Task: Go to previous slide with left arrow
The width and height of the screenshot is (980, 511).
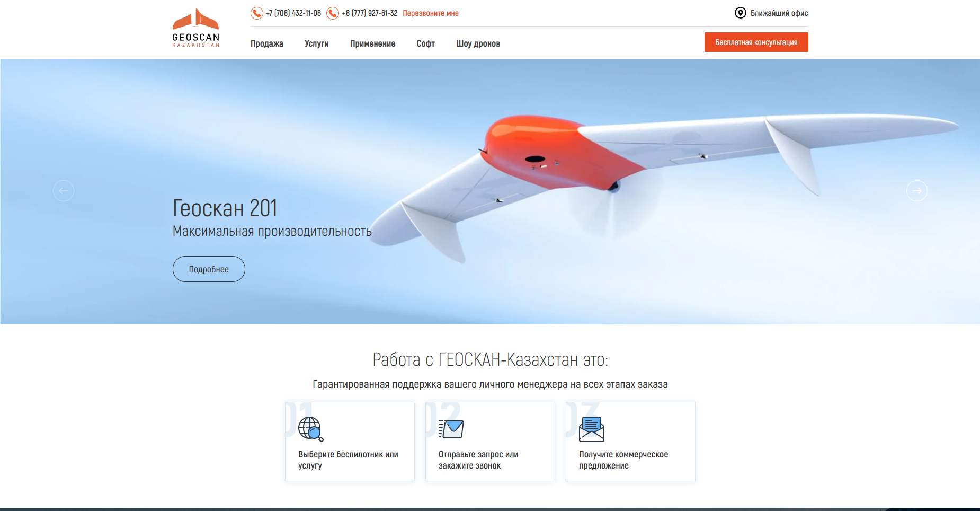Action: 64,191
